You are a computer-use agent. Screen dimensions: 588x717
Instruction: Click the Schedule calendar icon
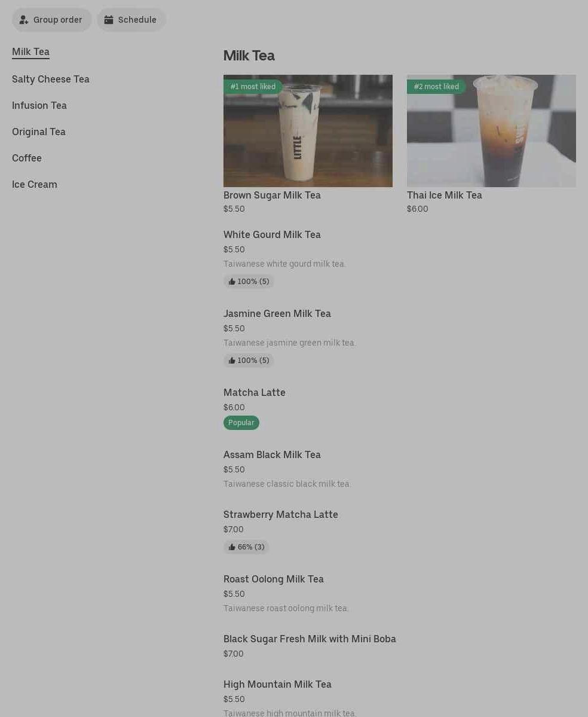pos(109,20)
